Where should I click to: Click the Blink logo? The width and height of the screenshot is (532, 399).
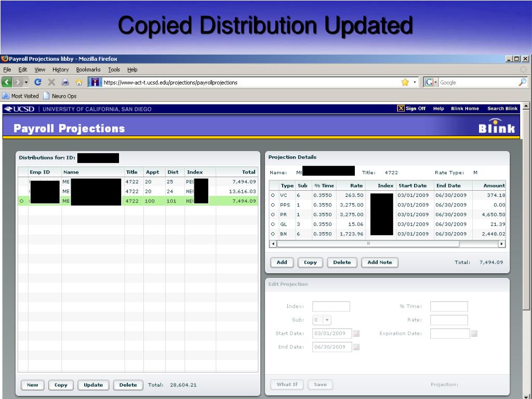point(497,126)
